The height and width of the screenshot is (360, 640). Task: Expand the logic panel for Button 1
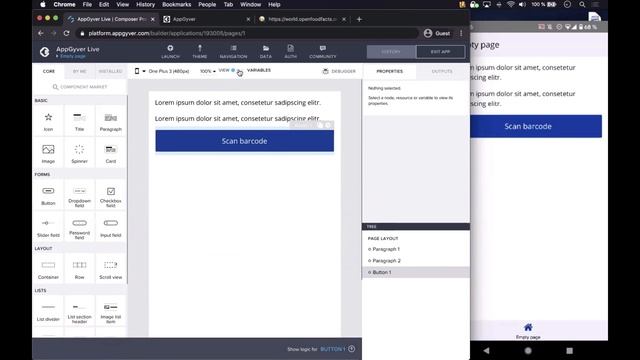click(x=351, y=349)
